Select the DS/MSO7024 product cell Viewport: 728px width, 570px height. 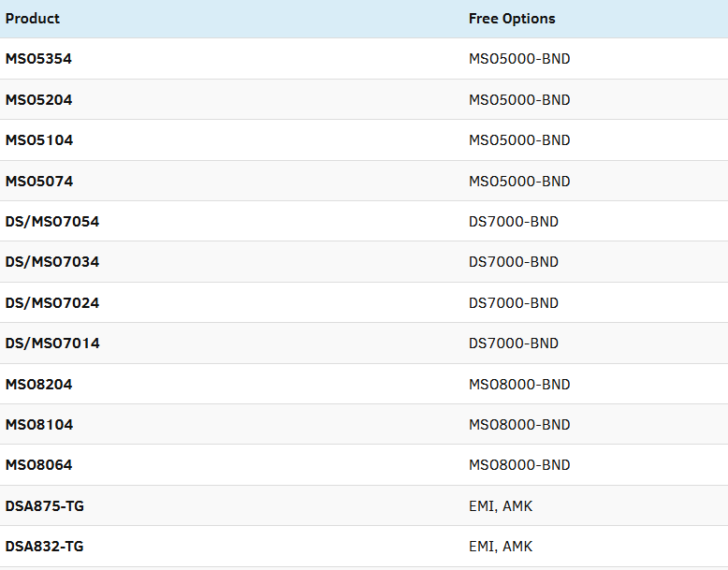(52, 302)
